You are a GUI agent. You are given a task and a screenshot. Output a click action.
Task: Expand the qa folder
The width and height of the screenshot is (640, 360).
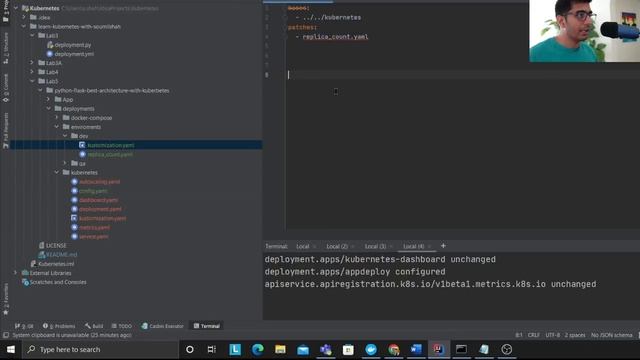[64, 163]
